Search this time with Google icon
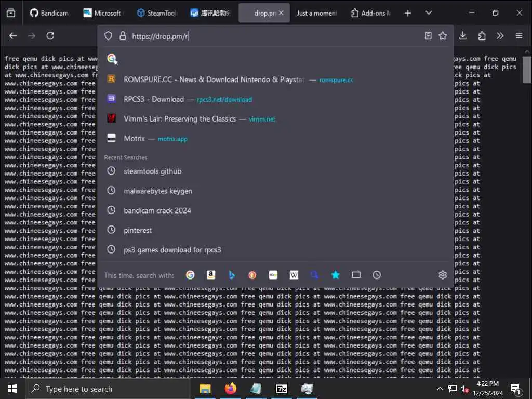532x399 pixels. click(190, 275)
